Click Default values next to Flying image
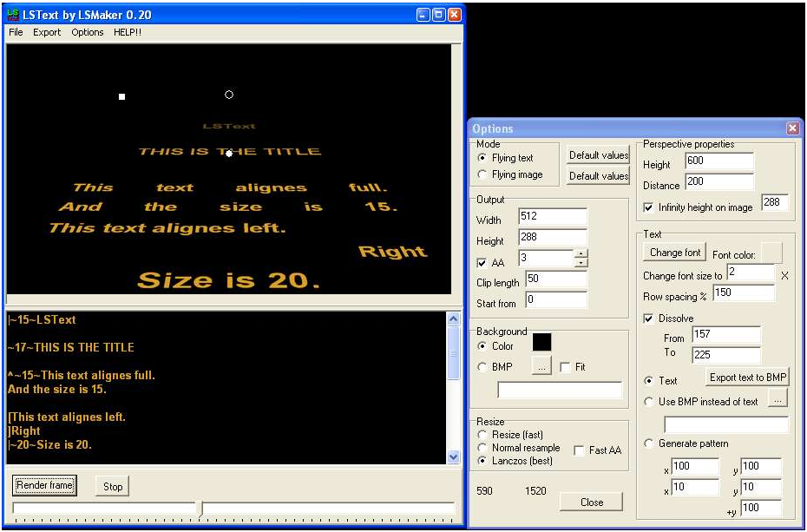The height and width of the screenshot is (532, 807). pos(599,175)
